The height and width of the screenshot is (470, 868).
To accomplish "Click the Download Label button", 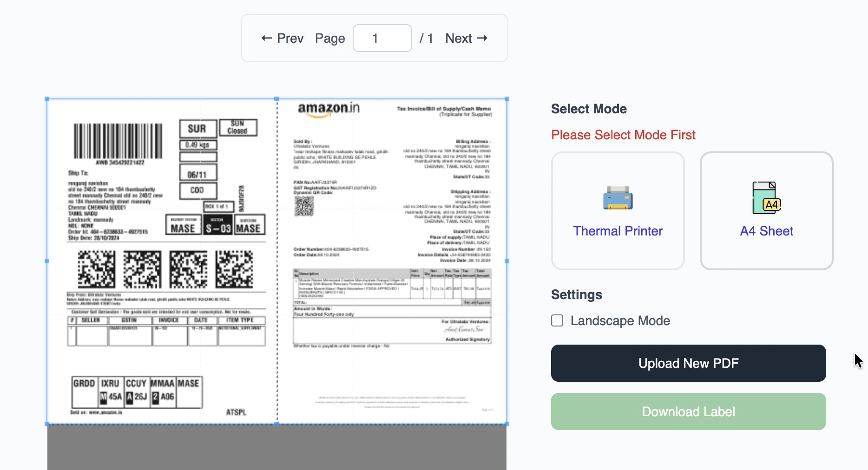I will [688, 411].
